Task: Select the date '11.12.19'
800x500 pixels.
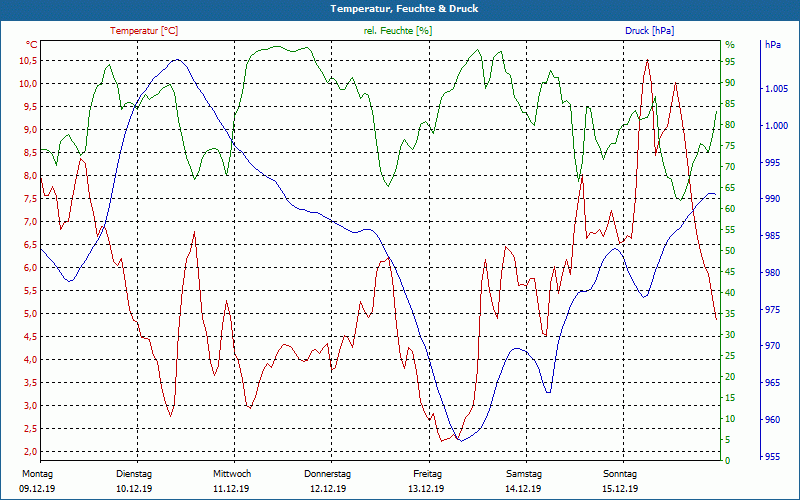Action: point(231,488)
